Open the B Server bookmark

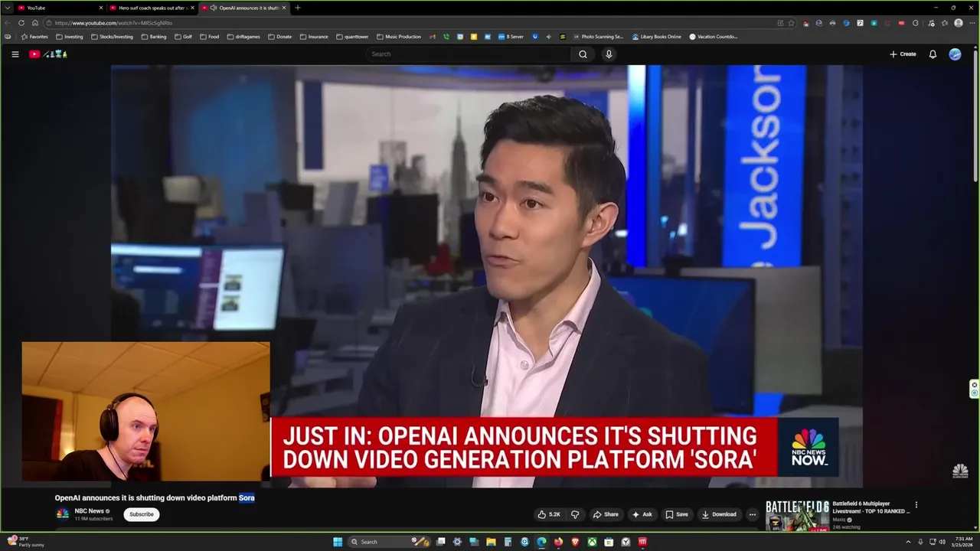click(510, 37)
